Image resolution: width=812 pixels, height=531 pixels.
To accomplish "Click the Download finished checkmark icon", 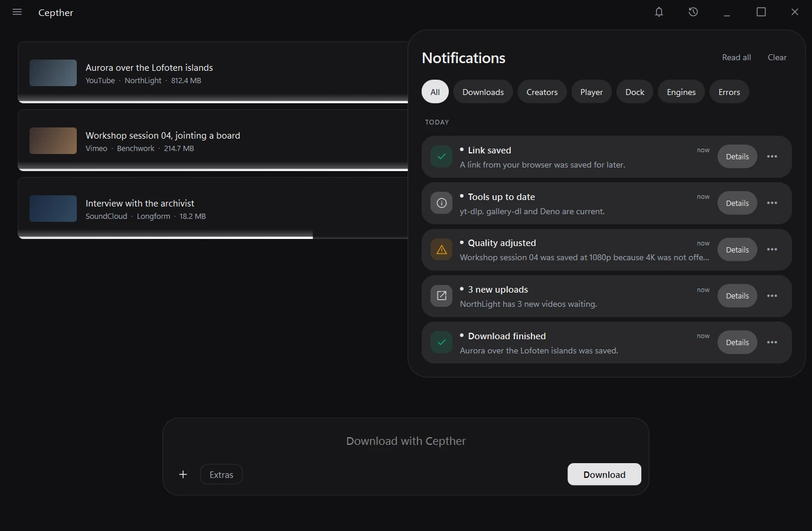I will pyautogui.click(x=441, y=342).
